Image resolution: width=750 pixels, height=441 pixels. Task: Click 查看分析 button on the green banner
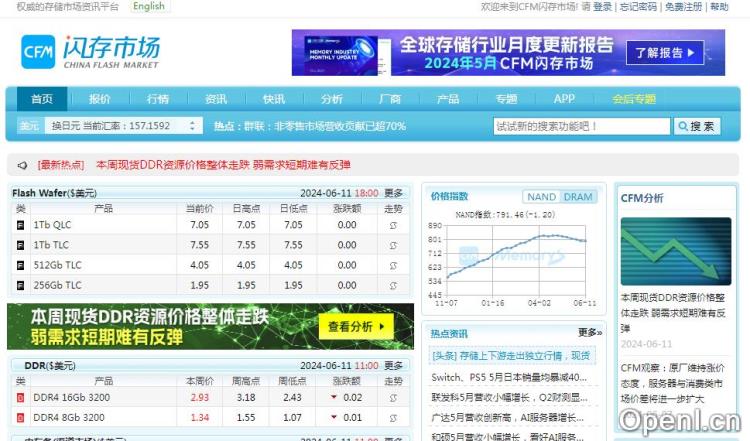click(x=356, y=327)
